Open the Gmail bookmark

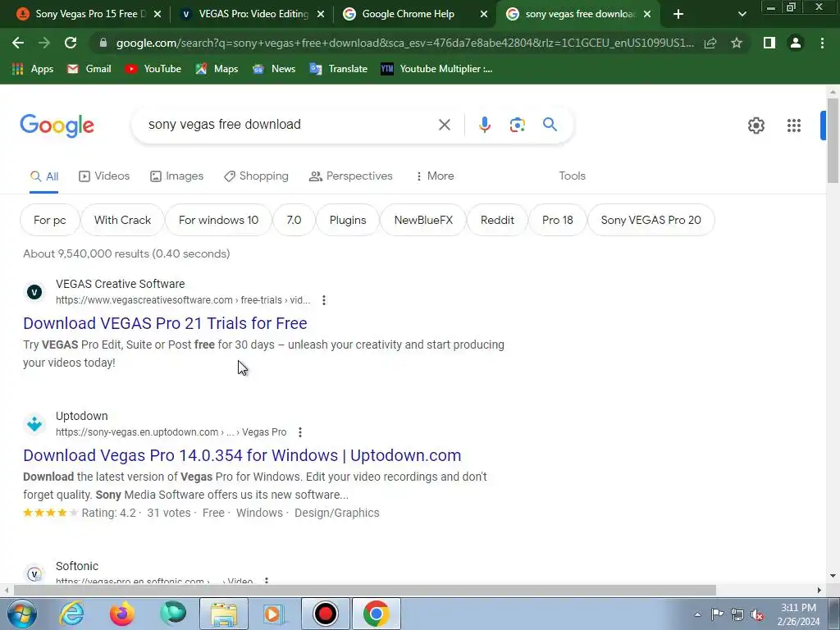tap(89, 69)
